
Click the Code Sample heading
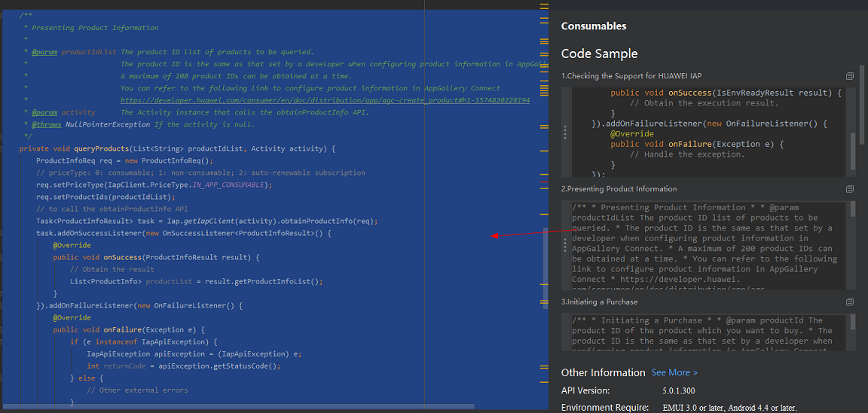pyautogui.click(x=600, y=54)
